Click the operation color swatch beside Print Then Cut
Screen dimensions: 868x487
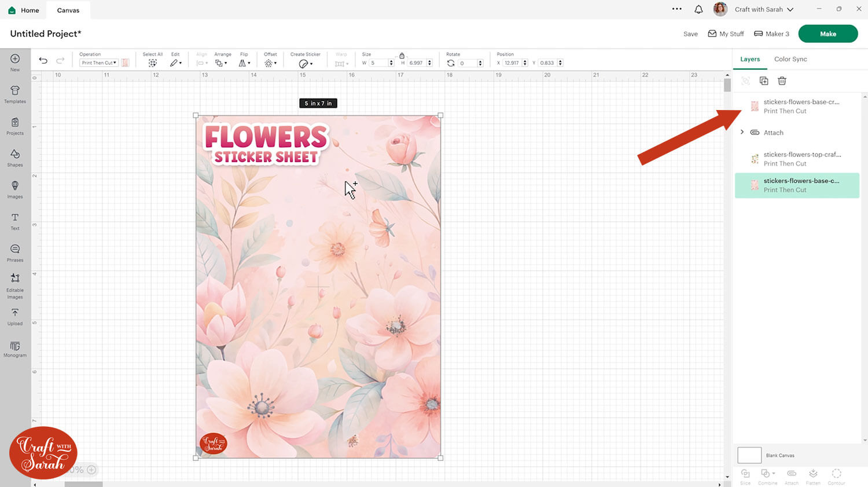pos(125,63)
